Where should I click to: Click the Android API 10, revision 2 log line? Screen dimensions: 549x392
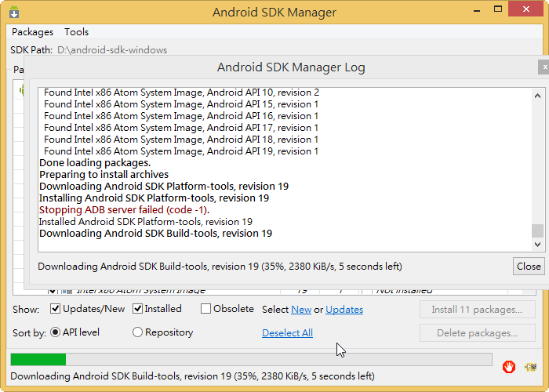181,93
